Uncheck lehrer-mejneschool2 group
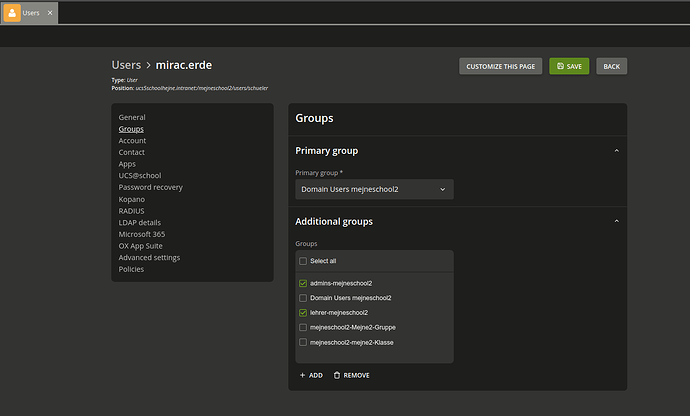The width and height of the screenshot is (690, 416). (303, 313)
